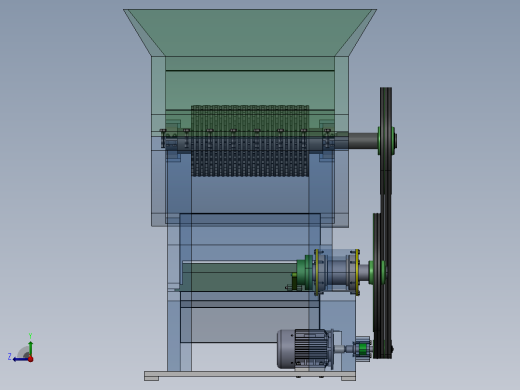The width and height of the screenshot is (520, 390).
Task: Click the green Y axis of the triad
Action: tap(30, 347)
